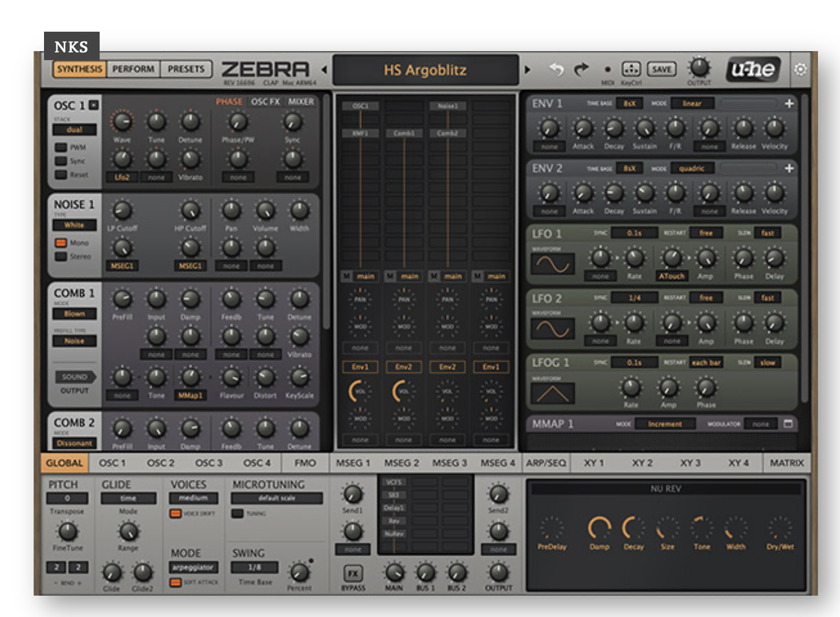Open the MATRIX tab
The width and height of the screenshot is (840, 617).
click(787, 463)
